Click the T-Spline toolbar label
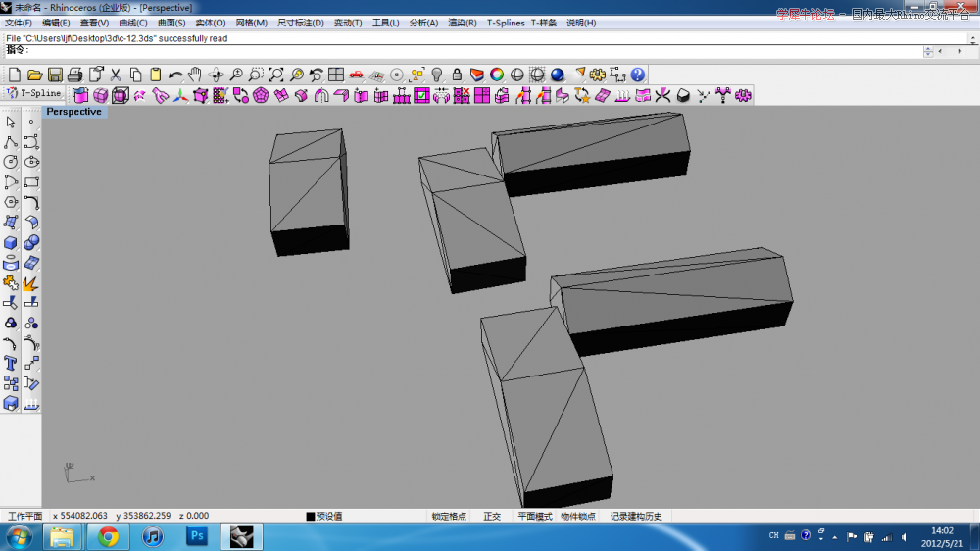This screenshot has width=980, height=551. [34, 94]
